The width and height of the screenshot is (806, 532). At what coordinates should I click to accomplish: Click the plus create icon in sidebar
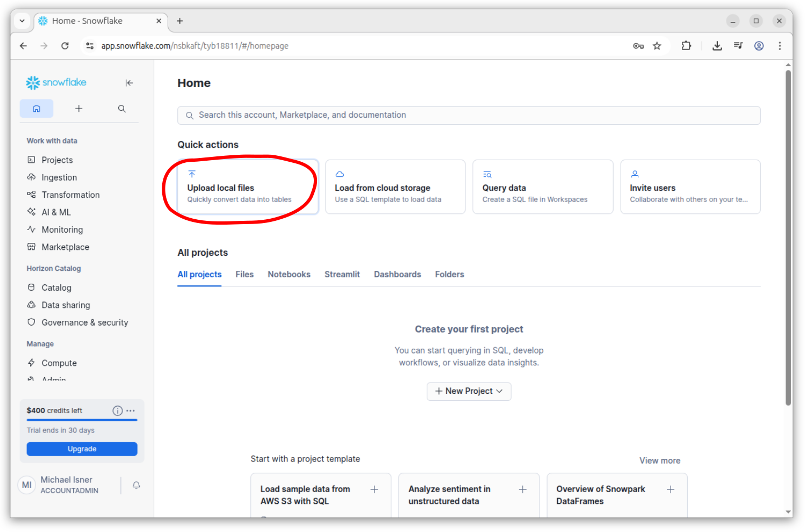coord(79,109)
